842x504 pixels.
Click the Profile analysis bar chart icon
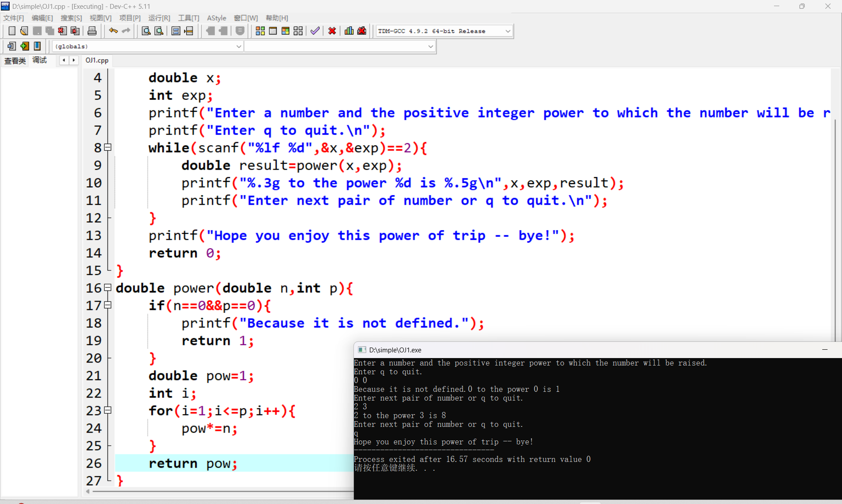point(349,31)
